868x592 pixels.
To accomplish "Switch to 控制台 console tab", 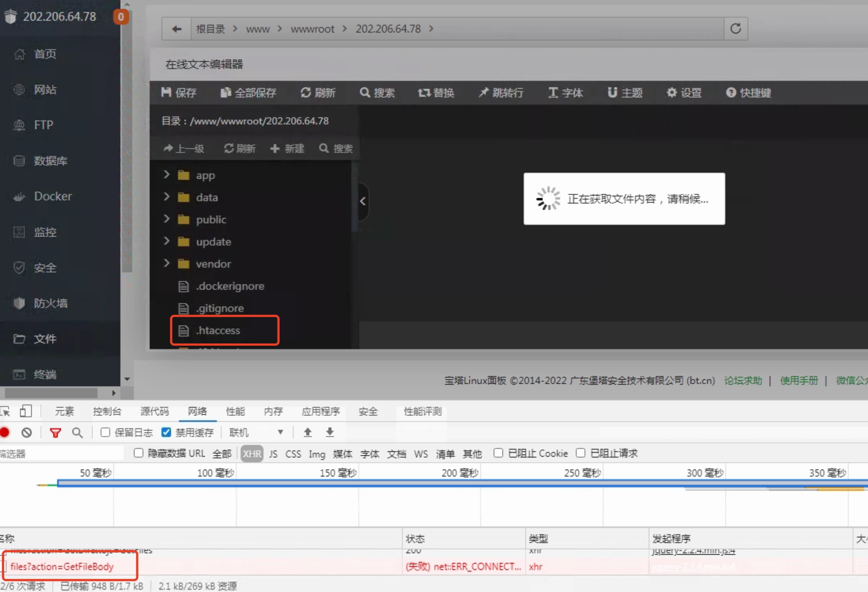I will [x=107, y=412].
